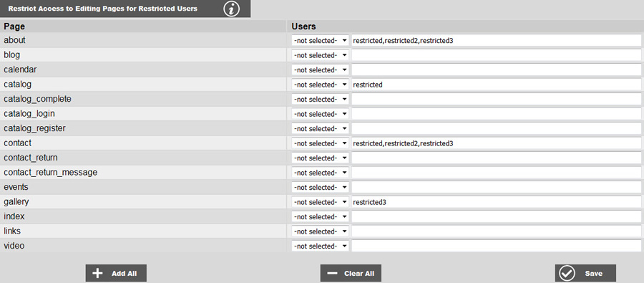Image resolution: width=644 pixels, height=283 pixels.
Task: Click the 'calendar' page name
Action: 20,69
